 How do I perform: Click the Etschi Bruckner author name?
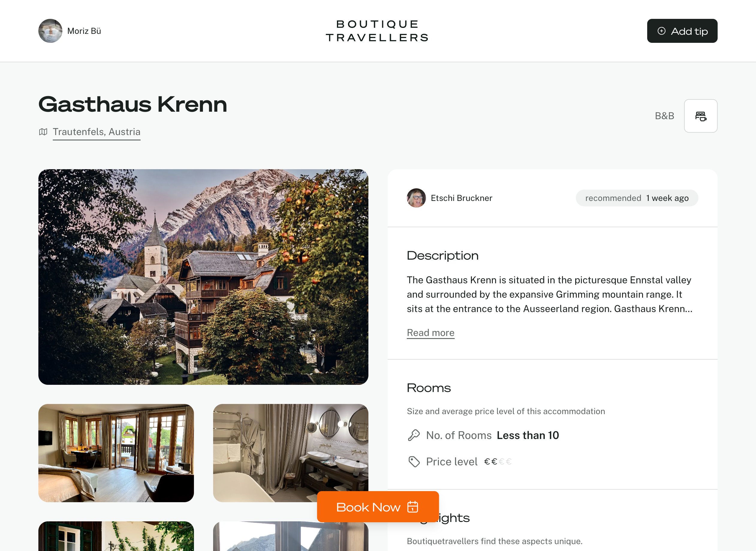461,198
